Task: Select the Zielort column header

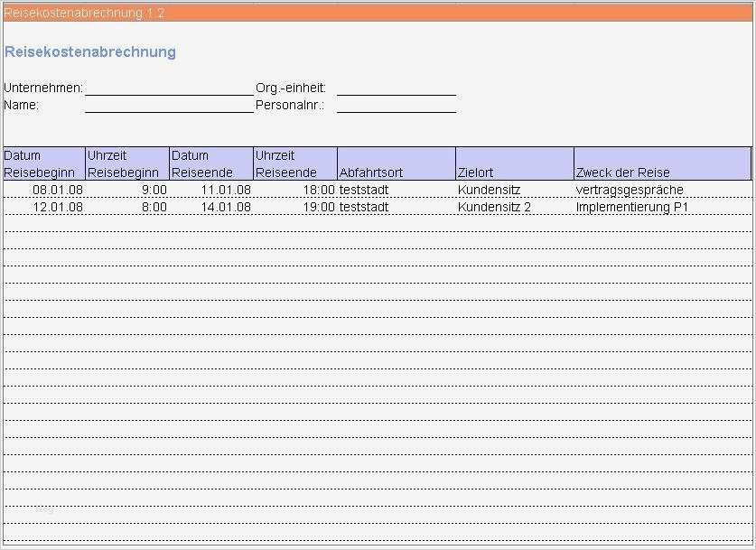Action: point(513,168)
